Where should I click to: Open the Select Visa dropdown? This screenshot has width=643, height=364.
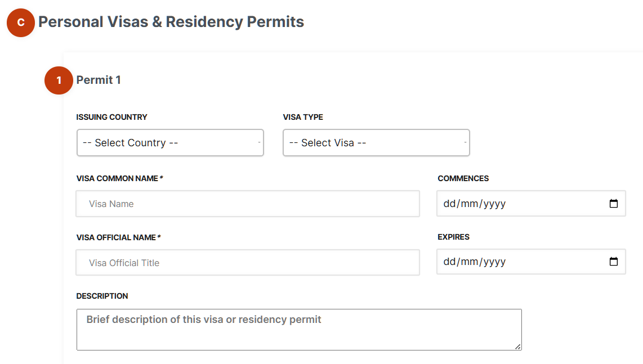376,142
